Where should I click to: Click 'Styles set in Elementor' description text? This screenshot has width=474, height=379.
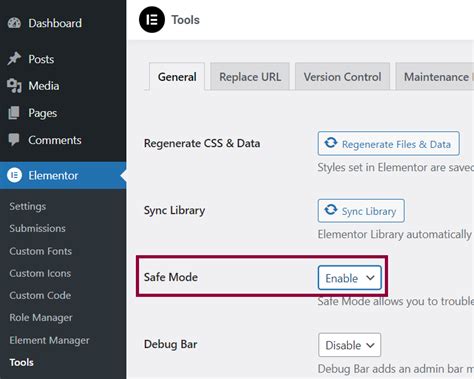[x=396, y=167]
